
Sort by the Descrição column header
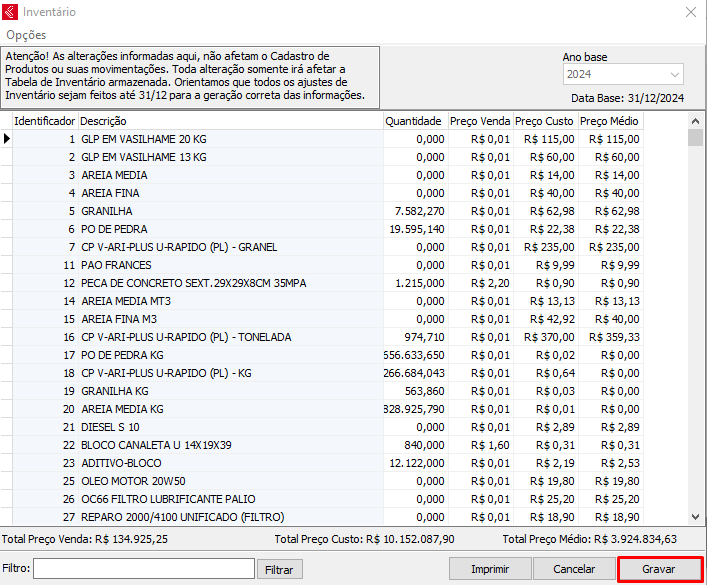[230, 121]
